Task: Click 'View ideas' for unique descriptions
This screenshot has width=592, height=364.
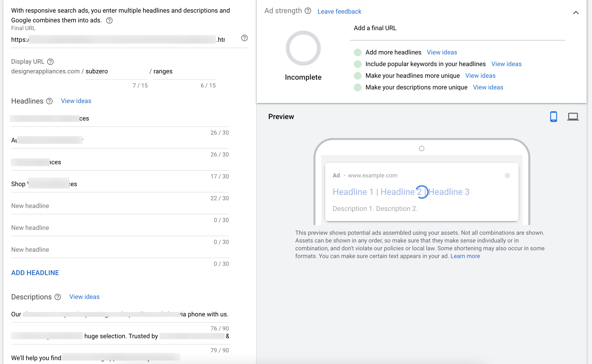Action: (488, 87)
